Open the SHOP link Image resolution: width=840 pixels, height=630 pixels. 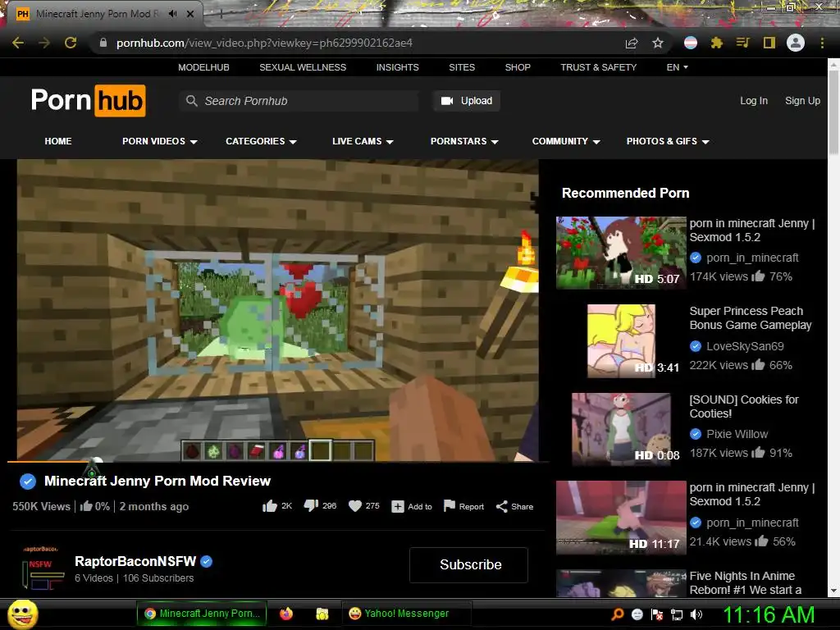tap(518, 67)
